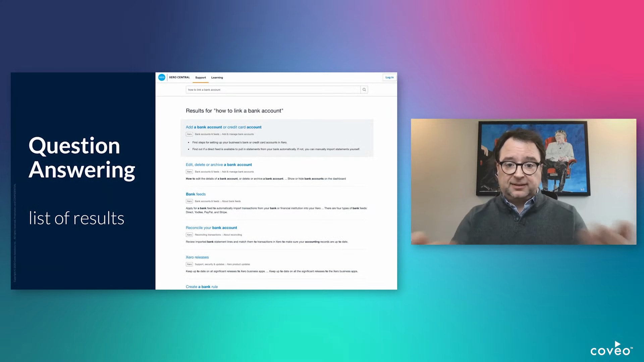
Task: Click the search magnifier icon
Action: [x=364, y=89]
